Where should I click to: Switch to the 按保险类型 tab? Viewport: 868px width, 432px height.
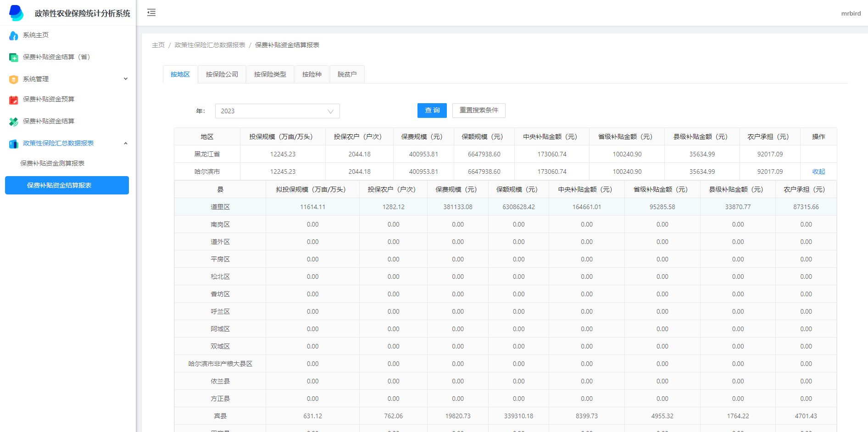point(270,74)
